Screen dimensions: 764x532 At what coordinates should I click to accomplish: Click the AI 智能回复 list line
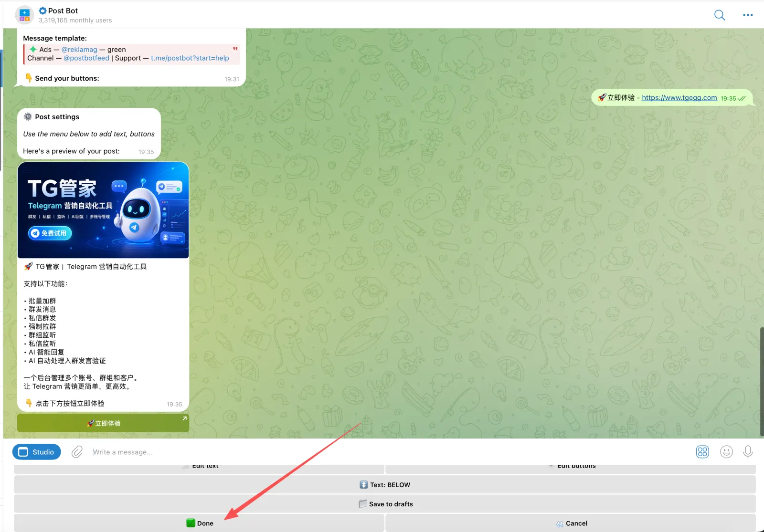46,352
